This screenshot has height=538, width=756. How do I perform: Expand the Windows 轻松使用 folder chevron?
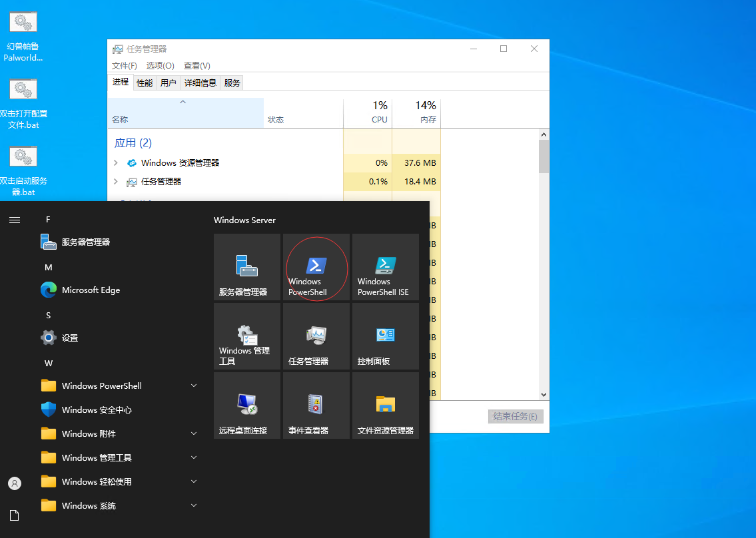pos(194,481)
